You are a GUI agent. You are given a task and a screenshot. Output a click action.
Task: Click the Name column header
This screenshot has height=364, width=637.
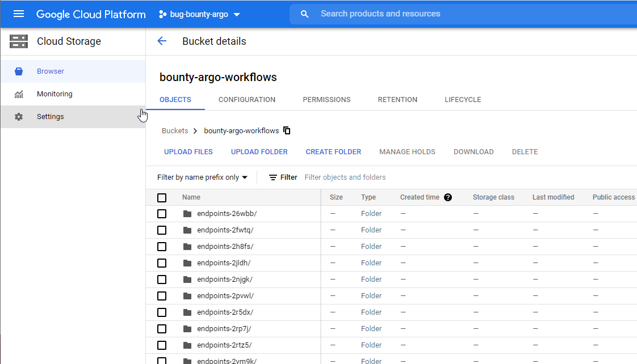tap(191, 197)
